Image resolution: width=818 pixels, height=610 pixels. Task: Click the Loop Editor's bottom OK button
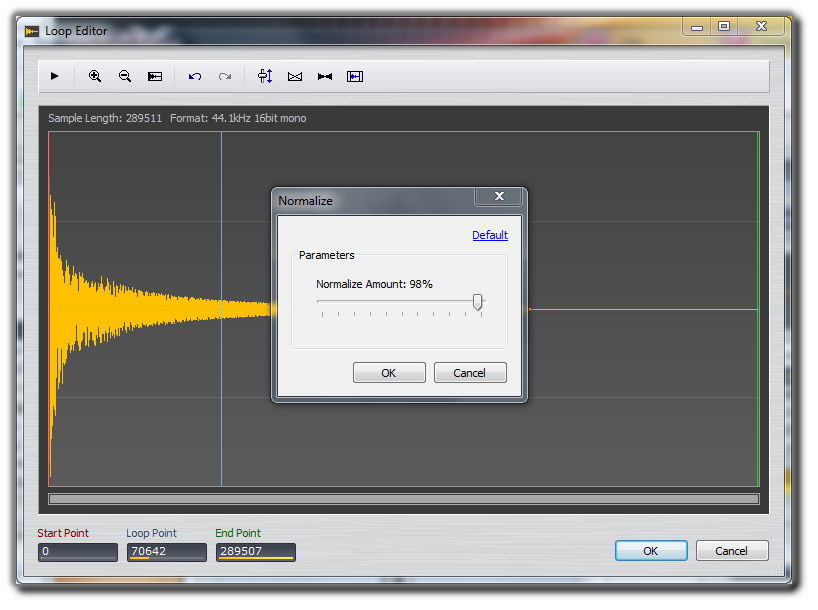pos(651,551)
